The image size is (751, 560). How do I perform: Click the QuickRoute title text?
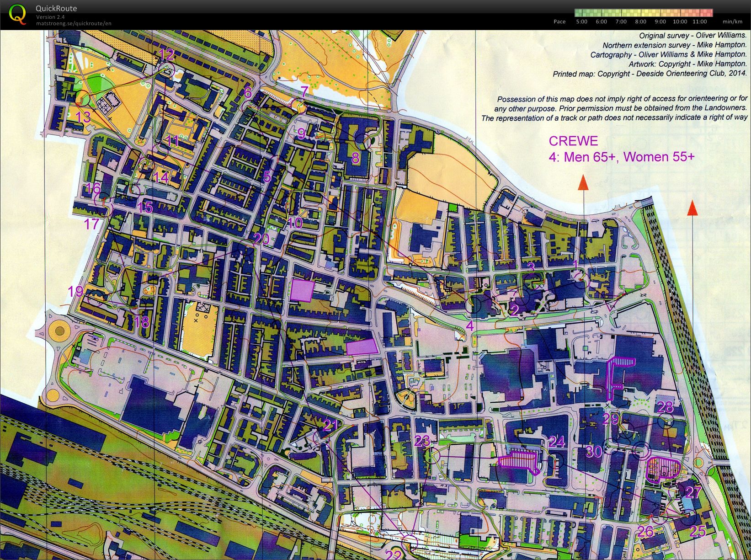[x=56, y=8]
